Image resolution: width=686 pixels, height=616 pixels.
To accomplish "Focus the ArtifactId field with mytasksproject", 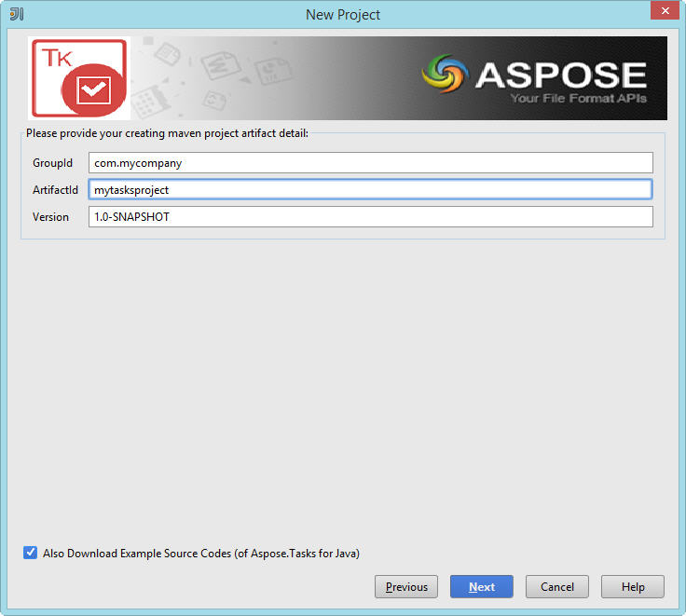I will click(x=370, y=189).
